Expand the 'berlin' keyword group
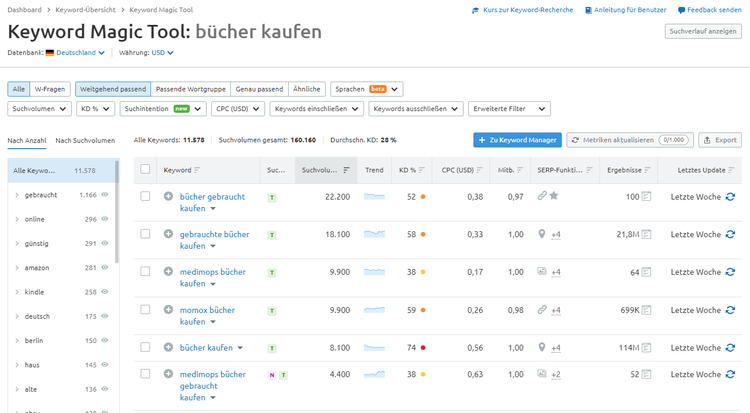Image resolution: width=750 pixels, height=413 pixels. [x=17, y=341]
